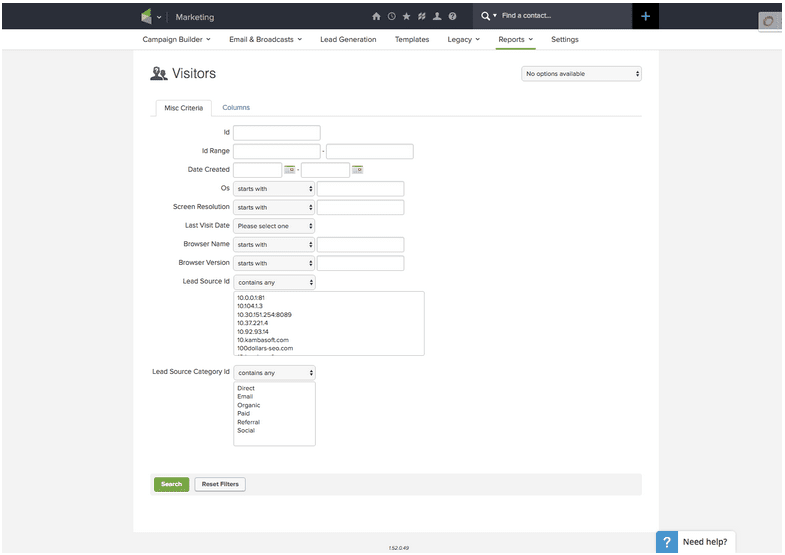Select 'Organic' in the lead source category list
Image resolution: width=785 pixels, height=555 pixels.
249,405
